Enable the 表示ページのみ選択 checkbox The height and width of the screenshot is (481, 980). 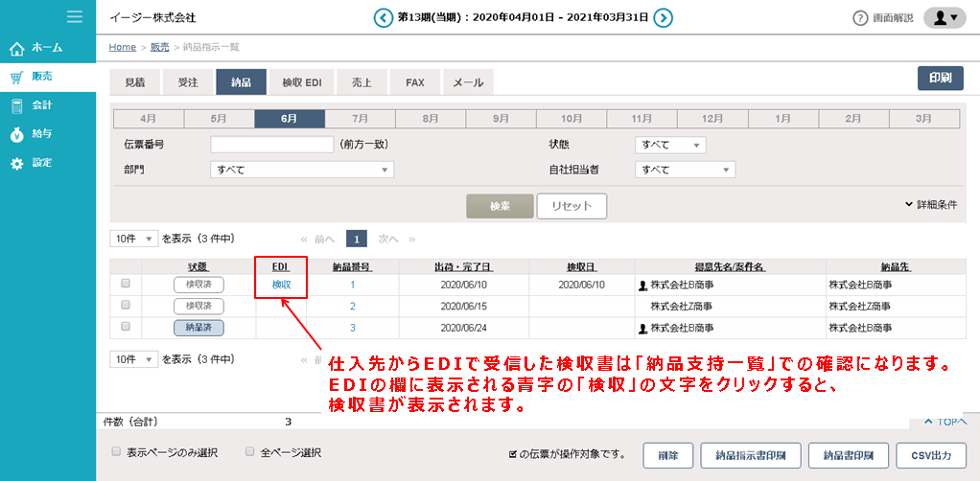click(116, 451)
